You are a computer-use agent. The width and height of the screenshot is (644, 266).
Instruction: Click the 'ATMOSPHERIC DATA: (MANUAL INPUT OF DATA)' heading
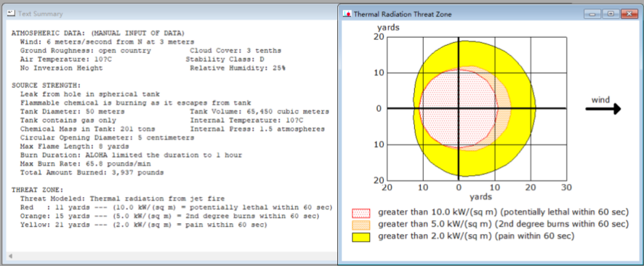(x=97, y=33)
